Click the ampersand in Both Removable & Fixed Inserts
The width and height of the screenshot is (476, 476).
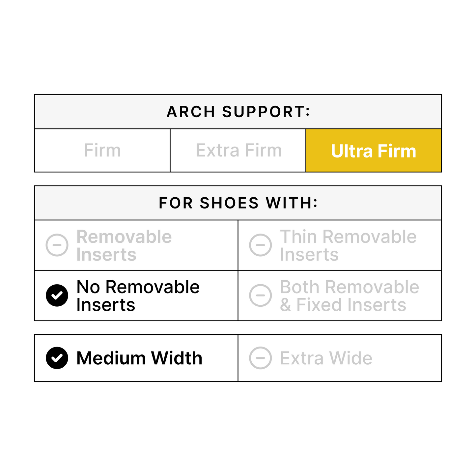[285, 305]
